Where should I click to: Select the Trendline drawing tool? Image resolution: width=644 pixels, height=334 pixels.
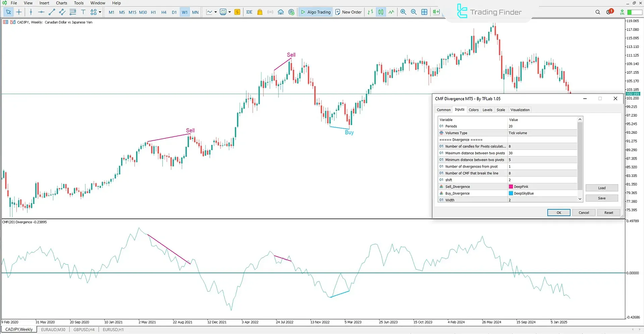[x=52, y=12]
